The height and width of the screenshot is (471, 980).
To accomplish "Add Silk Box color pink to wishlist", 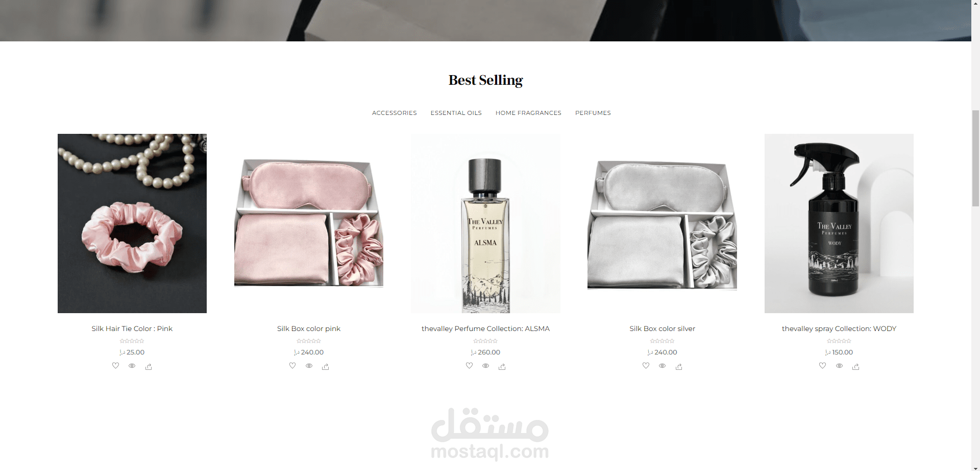I will click(292, 366).
